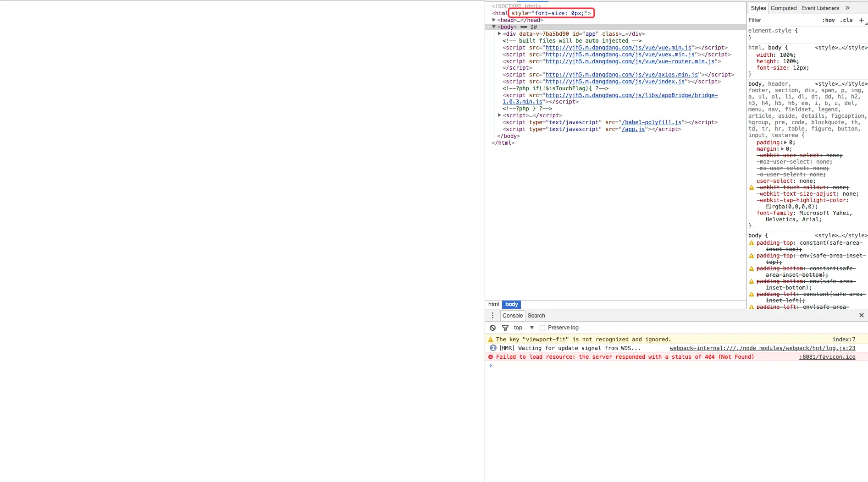This screenshot has height=482, width=868.
Task: Expand the margin shorthand property
Action: tap(782, 149)
